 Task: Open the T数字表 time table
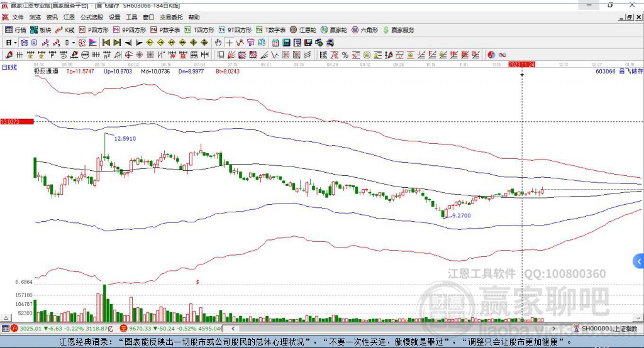click(x=270, y=30)
